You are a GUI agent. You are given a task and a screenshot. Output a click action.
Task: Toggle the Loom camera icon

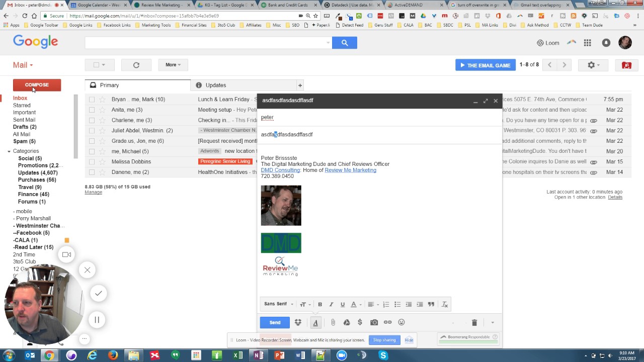click(66, 254)
